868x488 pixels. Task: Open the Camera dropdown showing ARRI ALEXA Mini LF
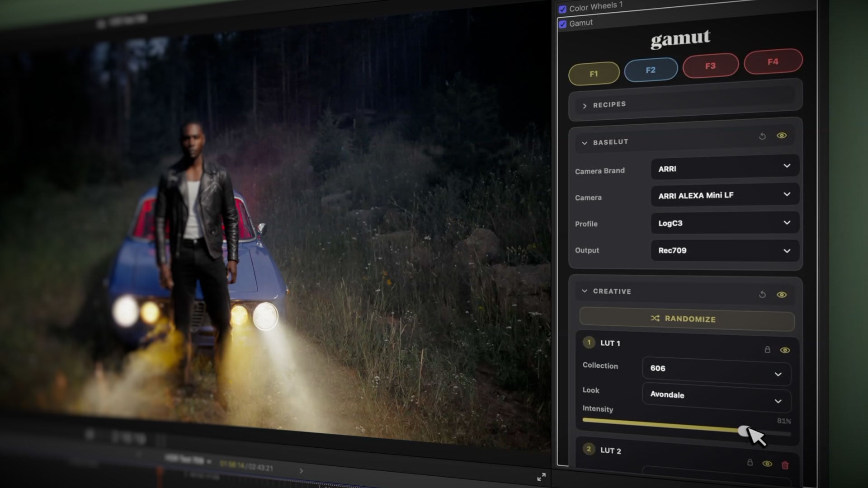pos(725,195)
